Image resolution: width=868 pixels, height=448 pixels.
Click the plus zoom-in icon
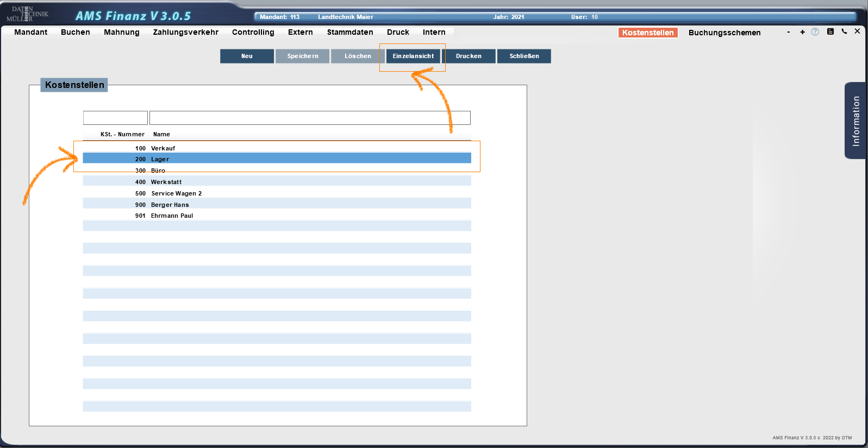coord(802,32)
